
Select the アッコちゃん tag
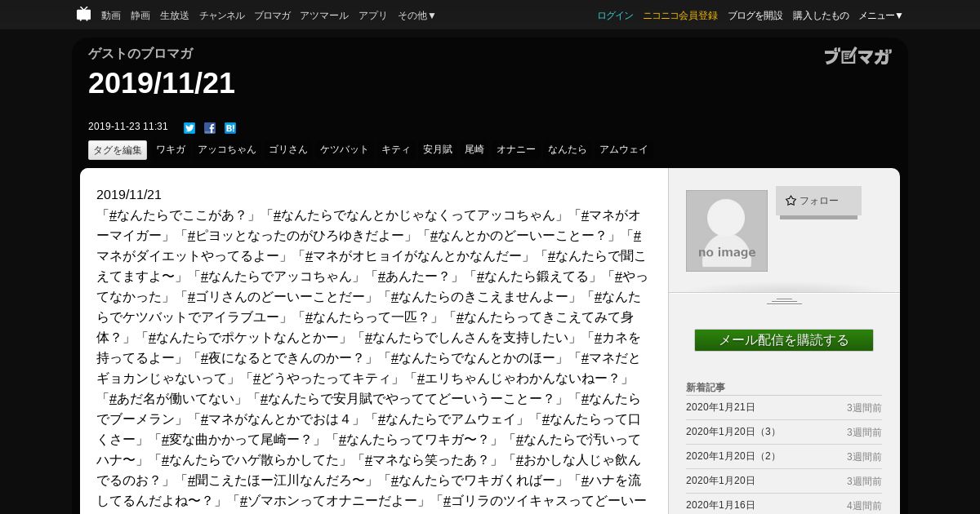227,150
